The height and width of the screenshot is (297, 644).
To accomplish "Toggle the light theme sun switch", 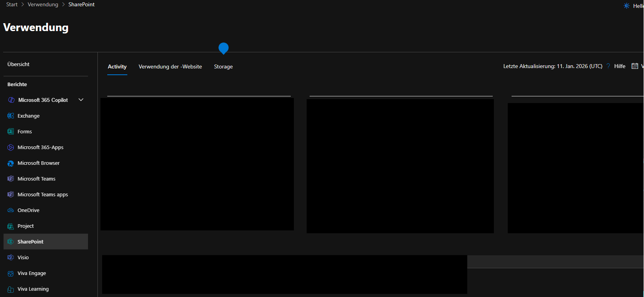I will pos(627,6).
